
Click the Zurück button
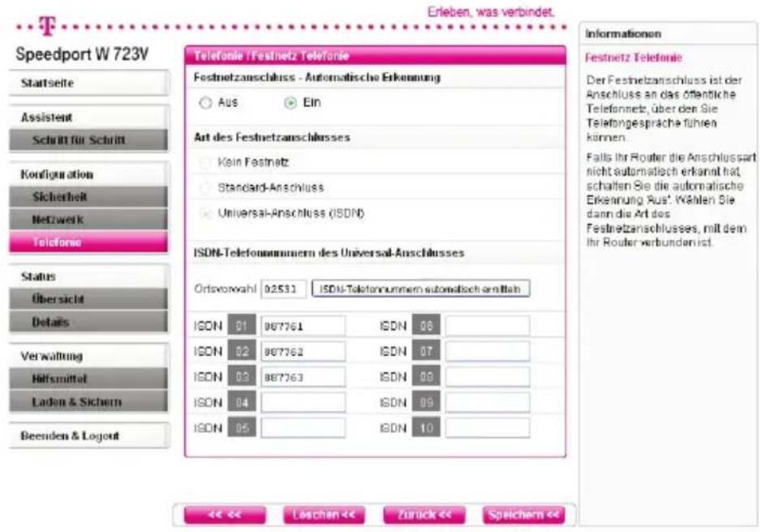[x=424, y=515]
